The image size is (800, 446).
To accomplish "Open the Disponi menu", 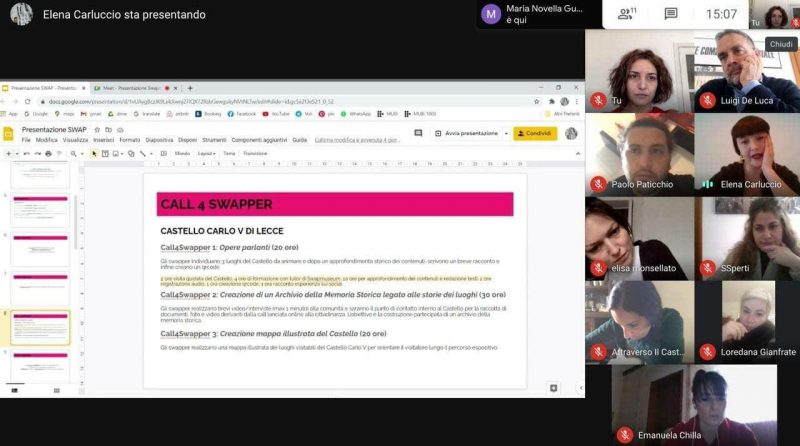I will click(187, 140).
